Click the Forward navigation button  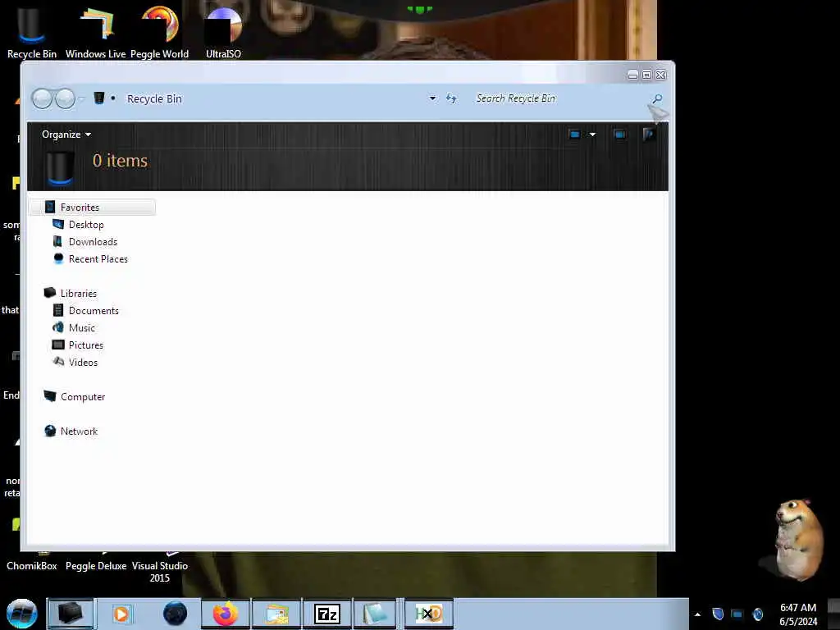coord(66,98)
